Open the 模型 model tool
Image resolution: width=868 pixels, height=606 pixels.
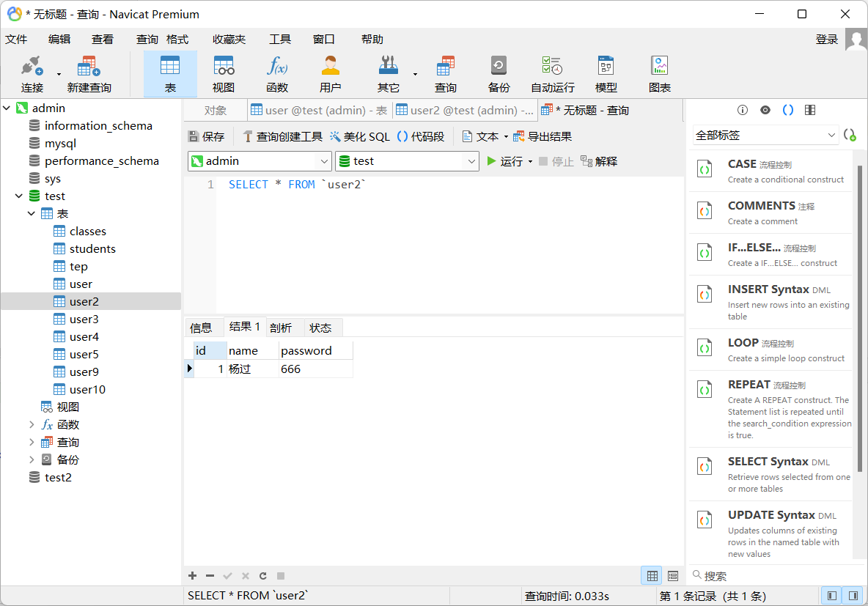pos(606,73)
